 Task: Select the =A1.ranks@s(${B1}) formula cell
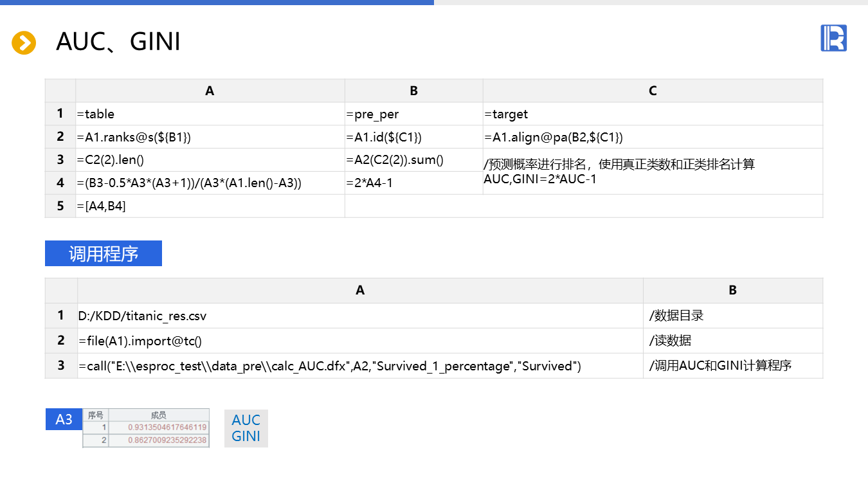[210, 137]
